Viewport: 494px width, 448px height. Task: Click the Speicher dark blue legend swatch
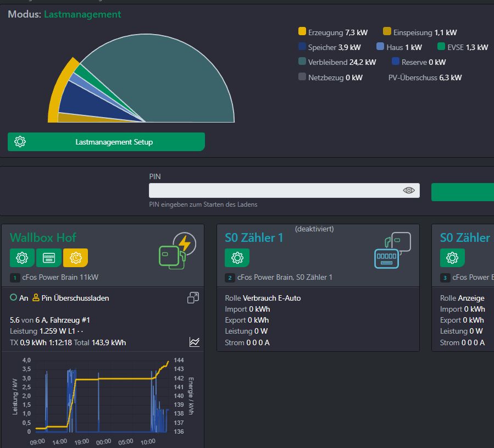point(302,46)
